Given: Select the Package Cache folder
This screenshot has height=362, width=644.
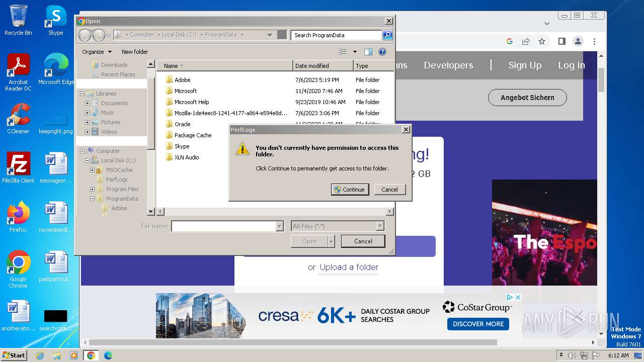Looking at the screenshot, I should [x=188, y=135].
